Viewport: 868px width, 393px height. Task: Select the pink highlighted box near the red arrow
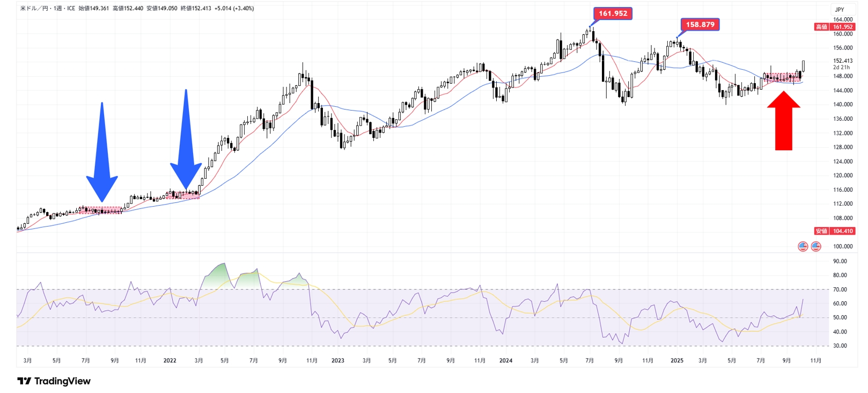(782, 77)
